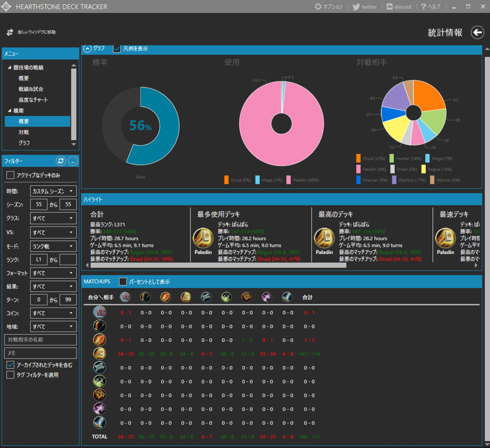Image resolution: width=490 pixels, height=448 pixels.
Task: Click the pink Paladin (98%) usage legend swatch
Action: [289, 180]
